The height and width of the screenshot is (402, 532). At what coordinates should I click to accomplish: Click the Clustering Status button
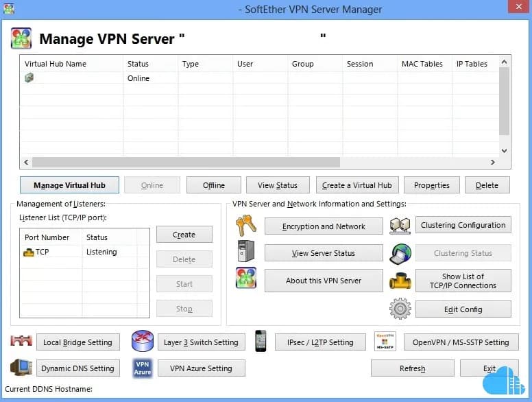pyautogui.click(x=463, y=253)
